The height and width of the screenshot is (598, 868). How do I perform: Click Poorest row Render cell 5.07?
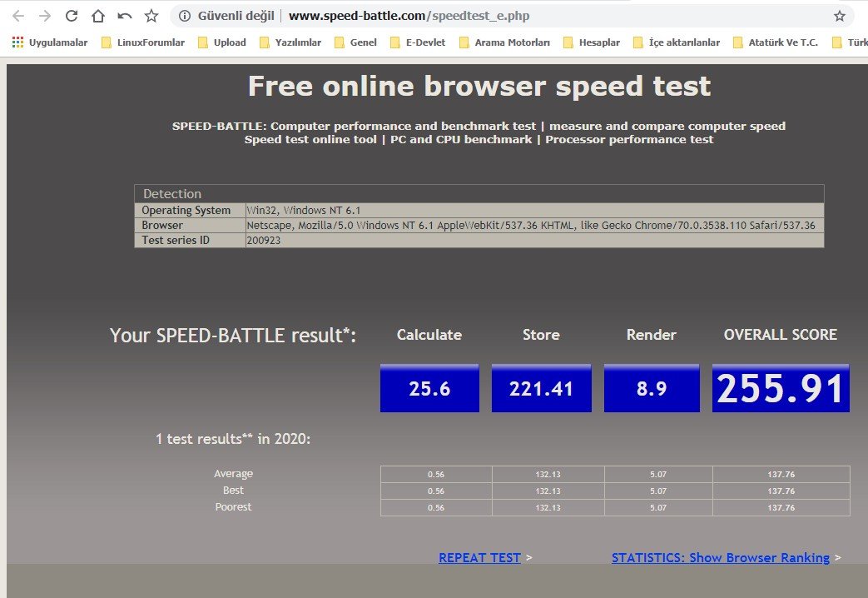(x=658, y=508)
